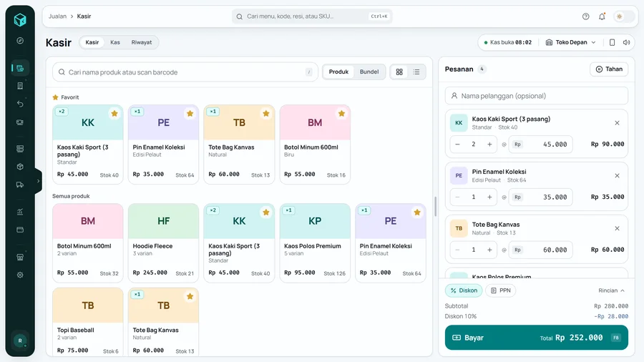Remove Tote Bag Kanvas from order
The width and height of the screenshot is (644, 362).
[x=617, y=228]
